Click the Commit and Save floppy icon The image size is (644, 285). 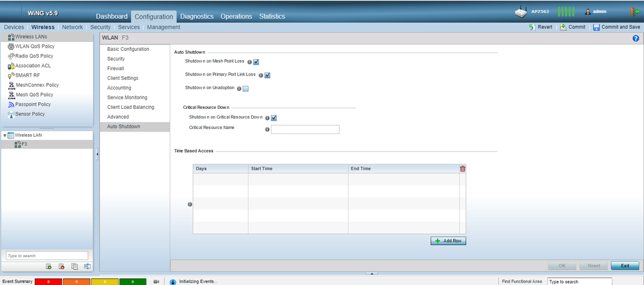click(x=596, y=27)
